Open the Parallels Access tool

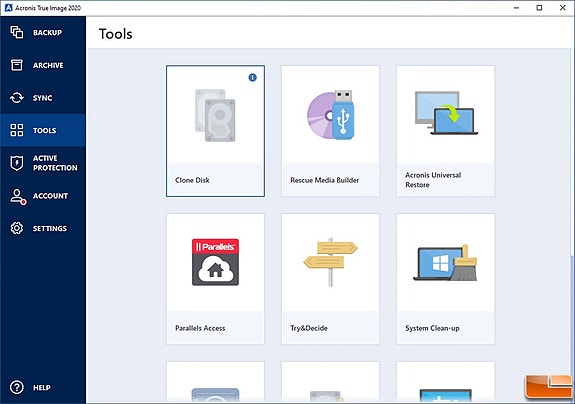[215, 279]
